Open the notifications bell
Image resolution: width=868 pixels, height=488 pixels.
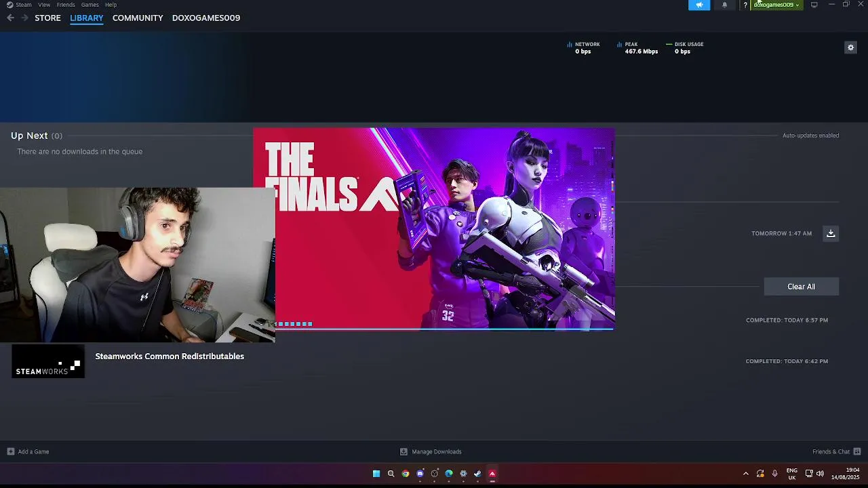tap(724, 5)
